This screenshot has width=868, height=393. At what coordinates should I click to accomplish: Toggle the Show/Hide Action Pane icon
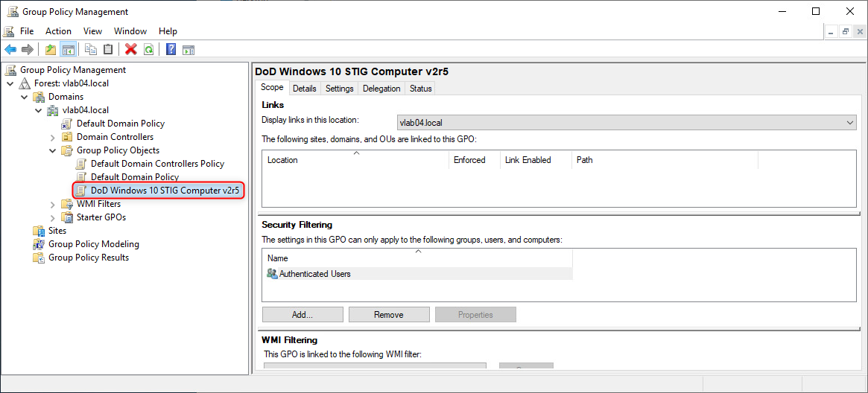click(x=189, y=50)
